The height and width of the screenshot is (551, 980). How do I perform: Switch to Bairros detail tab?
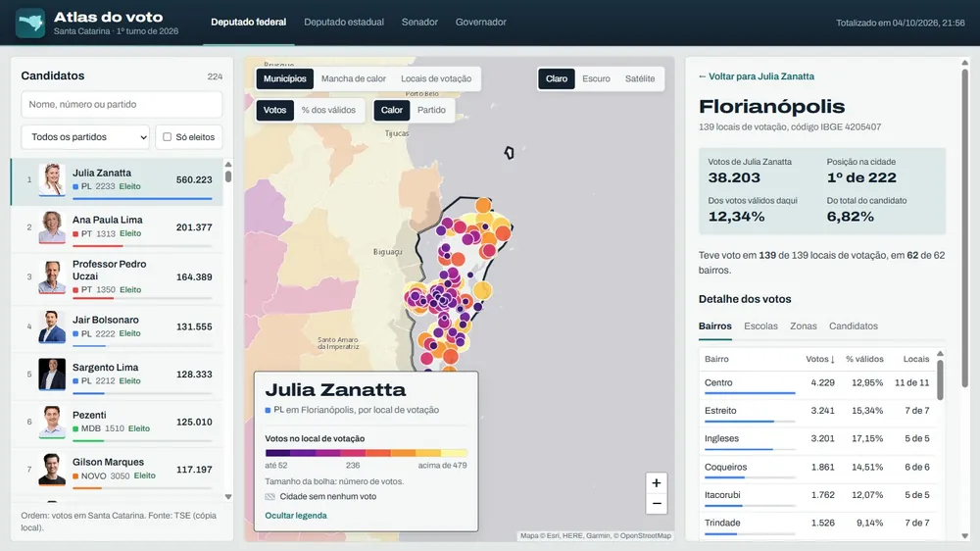715,326
